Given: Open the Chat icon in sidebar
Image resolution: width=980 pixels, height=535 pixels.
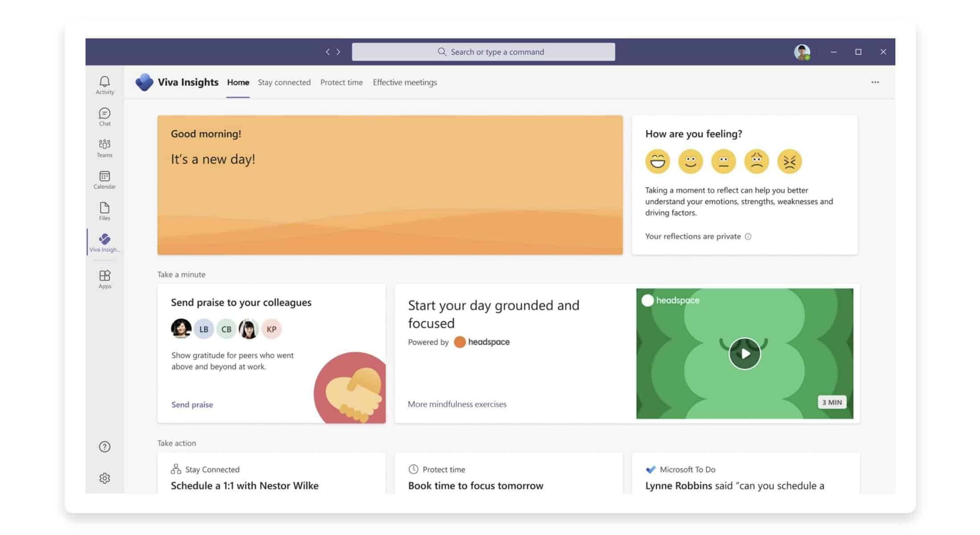Looking at the screenshot, I should (105, 117).
